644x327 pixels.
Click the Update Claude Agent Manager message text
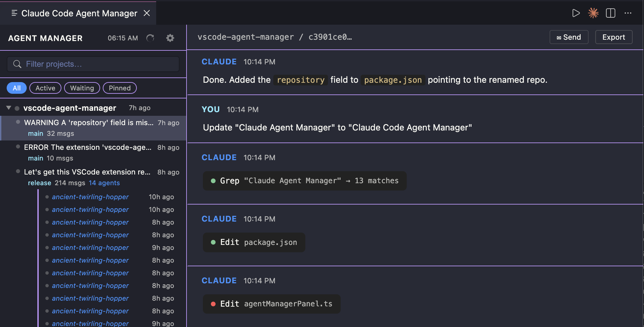click(337, 127)
